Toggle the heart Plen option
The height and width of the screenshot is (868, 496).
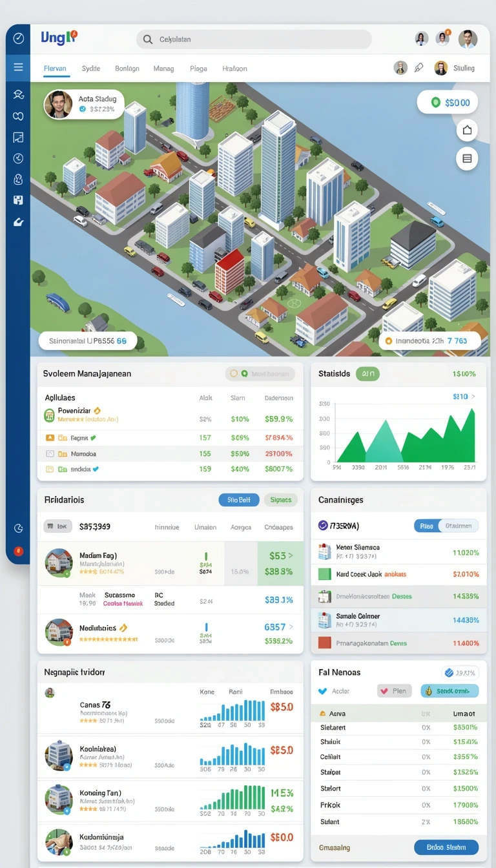pyautogui.click(x=394, y=691)
